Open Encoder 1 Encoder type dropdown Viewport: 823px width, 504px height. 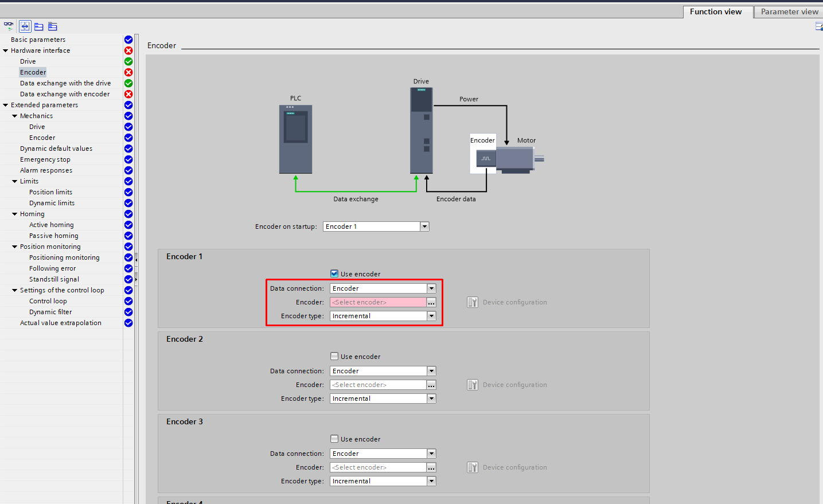pyautogui.click(x=432, y=316)
